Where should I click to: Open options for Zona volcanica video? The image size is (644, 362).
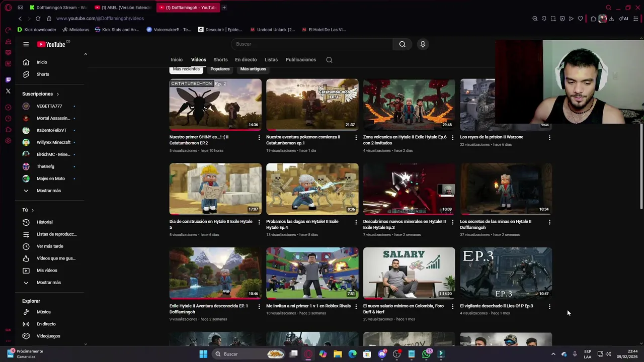click(x=452, y=138)
